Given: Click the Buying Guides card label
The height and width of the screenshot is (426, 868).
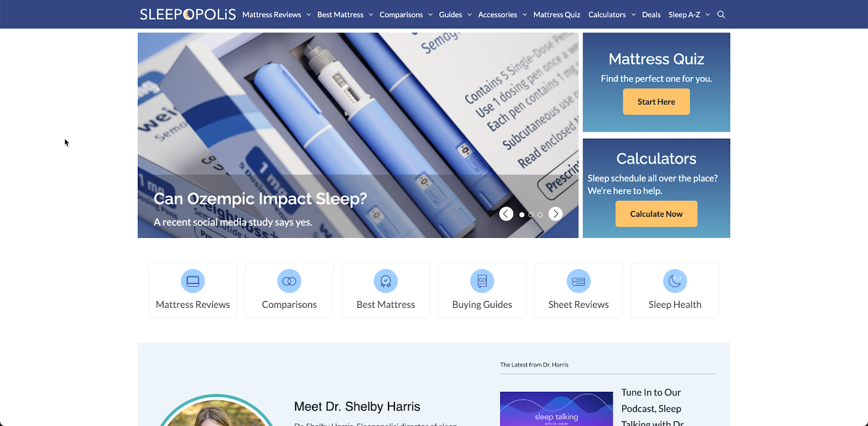Looking at the screenshot, I should (x=482, y=305).
